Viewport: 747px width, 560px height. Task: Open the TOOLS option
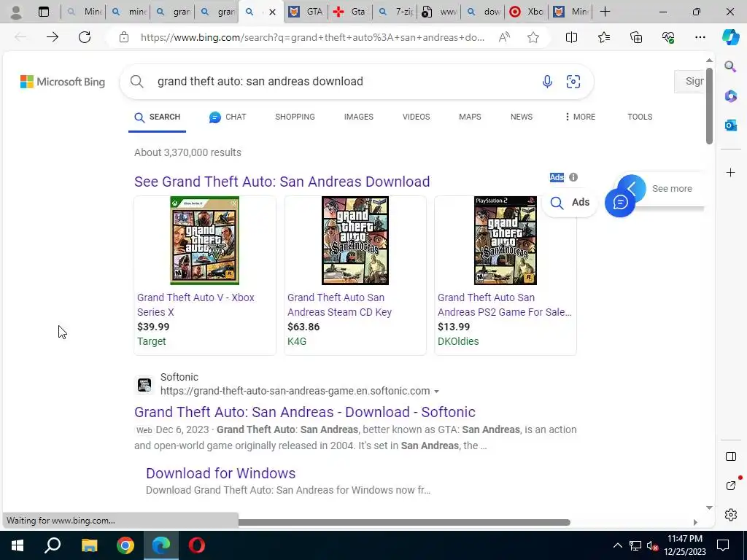tap(640, 117)
